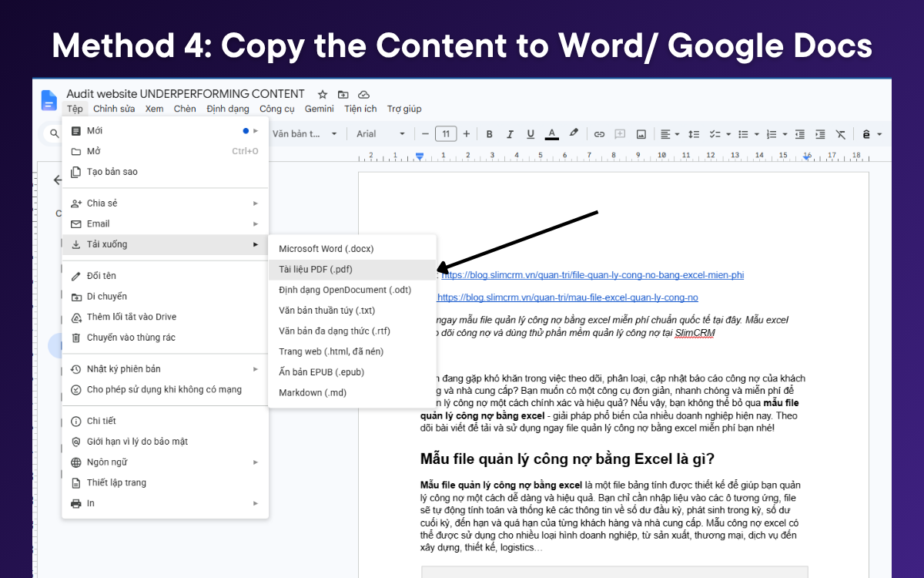Click the decrease indent icon
924x578 pixels.
pyautogui.click(x=799, y=134)
